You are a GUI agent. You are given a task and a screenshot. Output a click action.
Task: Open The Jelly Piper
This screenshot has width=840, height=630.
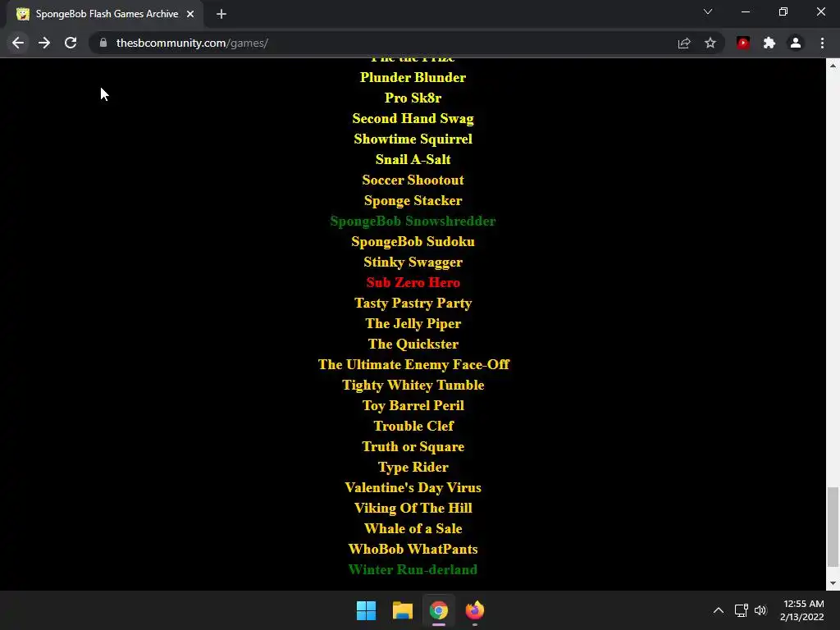[413, 323]
